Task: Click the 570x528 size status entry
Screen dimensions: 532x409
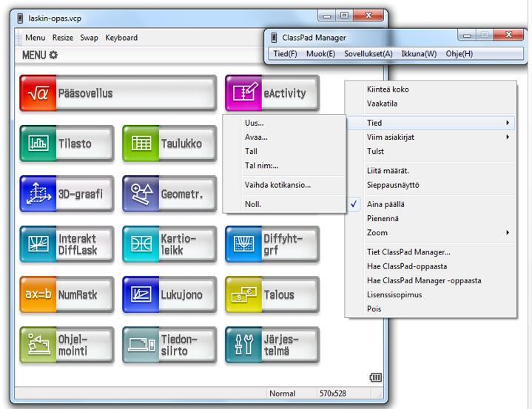Action: pos(333,393)
